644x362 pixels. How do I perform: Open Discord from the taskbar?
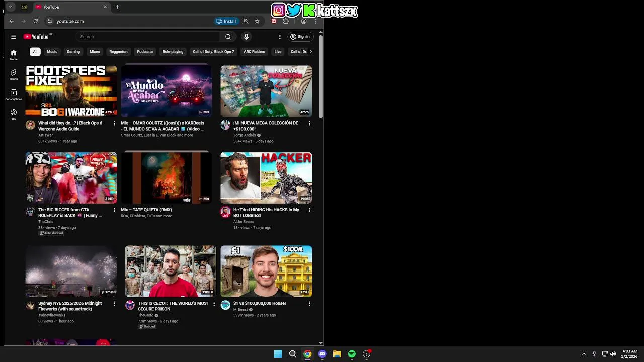(322, 354)
